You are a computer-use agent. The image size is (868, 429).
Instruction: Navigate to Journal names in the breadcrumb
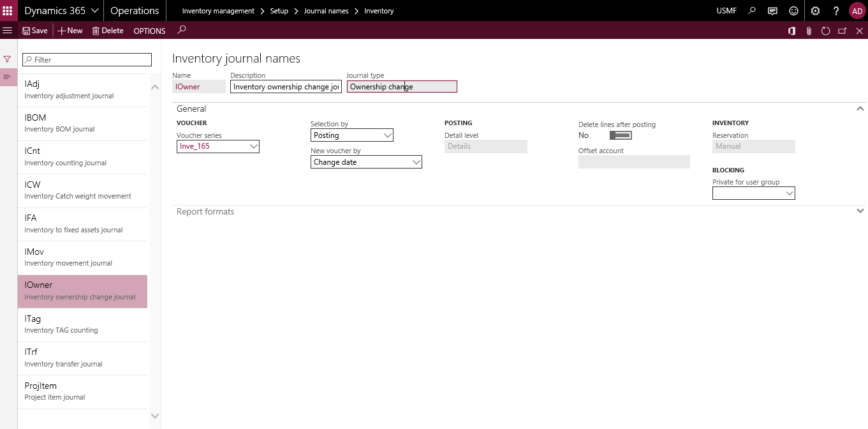coord(326,10)
